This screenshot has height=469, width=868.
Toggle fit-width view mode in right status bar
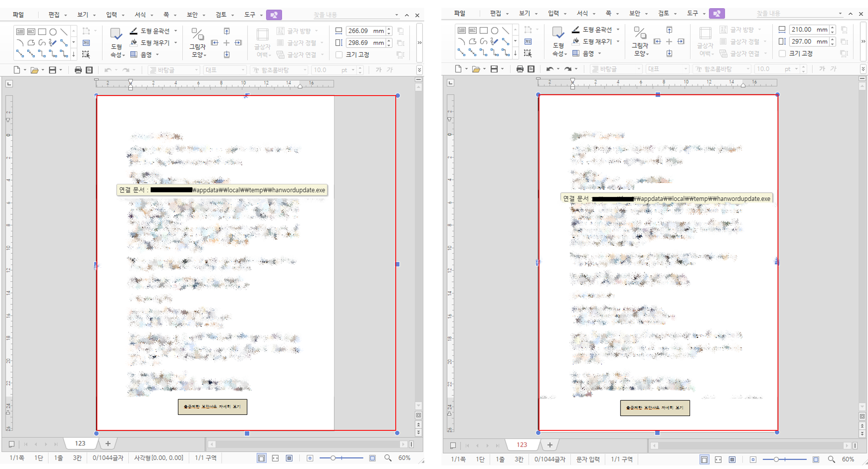718,459
